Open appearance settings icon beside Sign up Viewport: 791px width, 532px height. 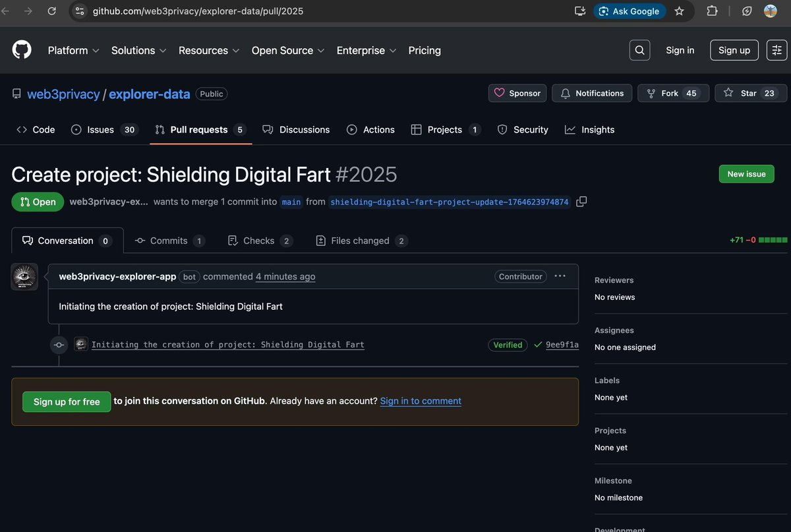click(x=776, y=50)
